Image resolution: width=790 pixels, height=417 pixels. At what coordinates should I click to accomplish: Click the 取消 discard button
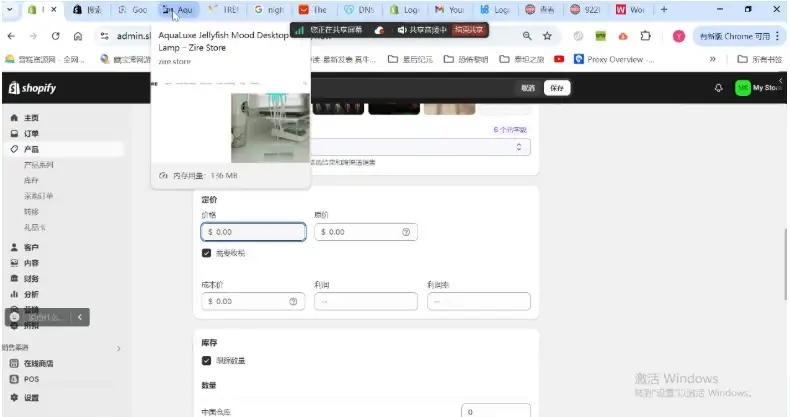pyautogui.click(x=527, y=88)
